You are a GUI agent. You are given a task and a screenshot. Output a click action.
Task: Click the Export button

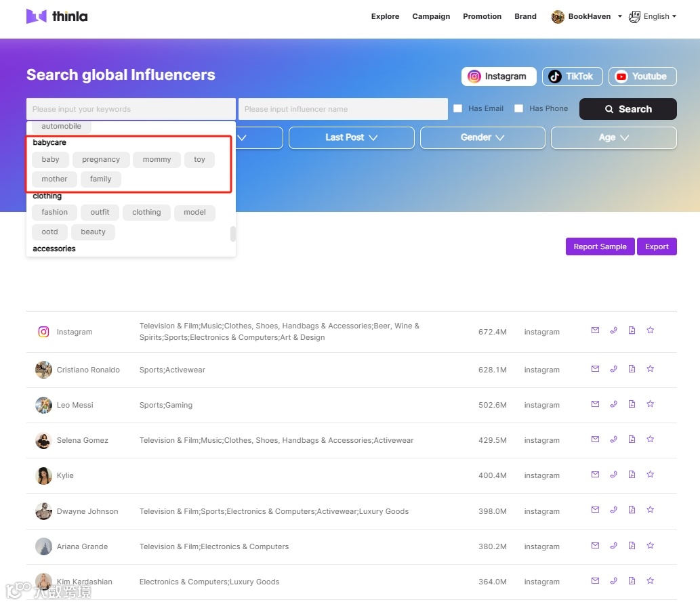[657, 246]
